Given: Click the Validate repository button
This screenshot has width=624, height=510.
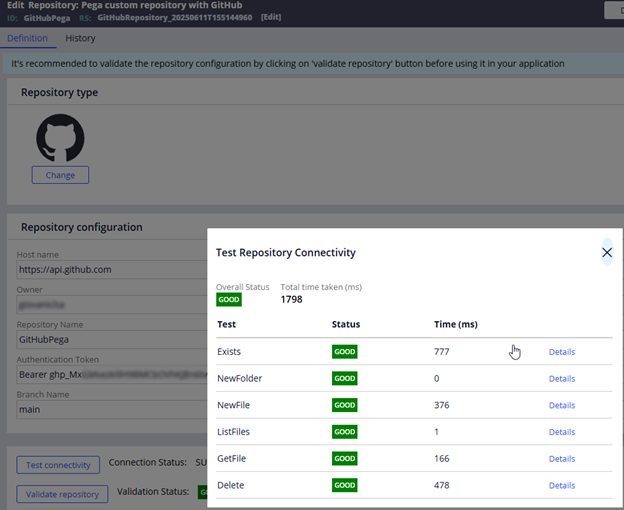Looking at the screenshot, I should [62, 494].
